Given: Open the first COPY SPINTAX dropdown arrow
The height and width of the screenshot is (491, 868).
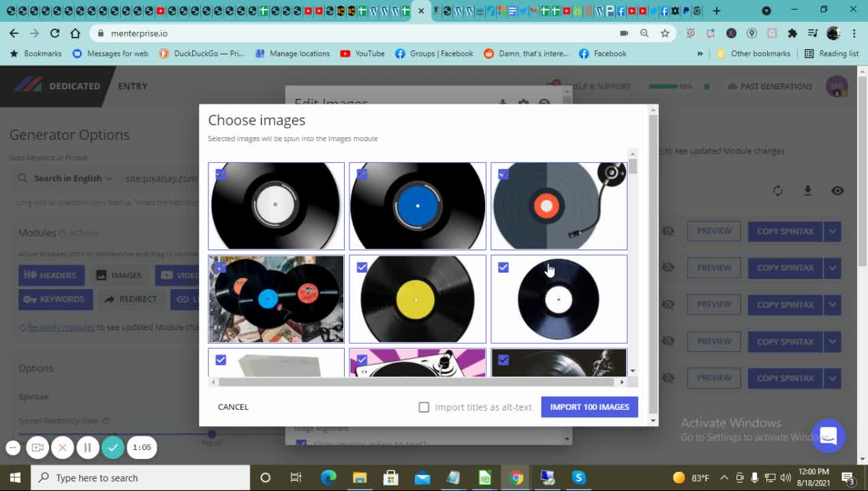Looking at the screenshot, I should coord(832,231).
